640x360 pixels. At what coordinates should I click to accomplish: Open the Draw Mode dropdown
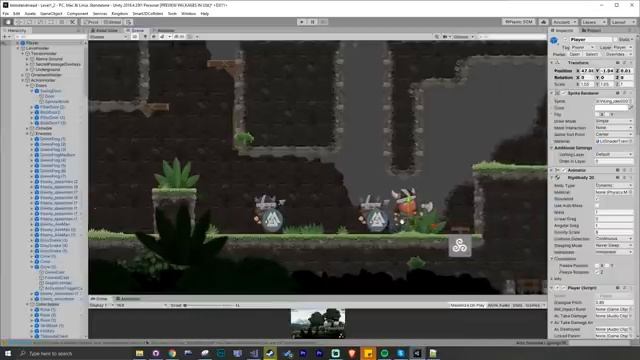614,121
